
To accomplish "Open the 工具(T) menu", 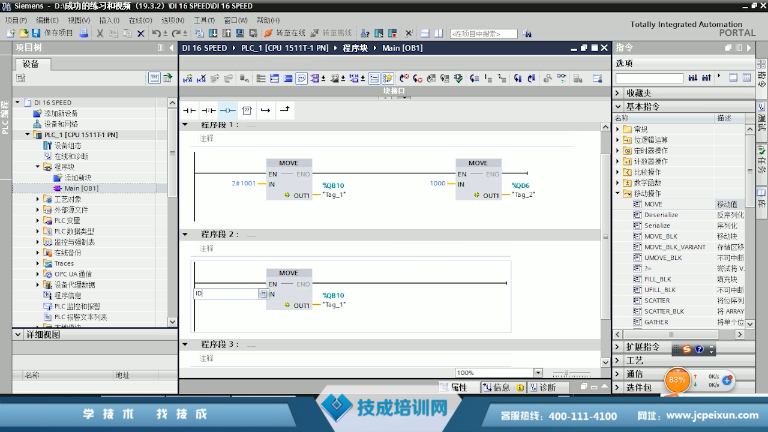I will click(x=204, y=20).
